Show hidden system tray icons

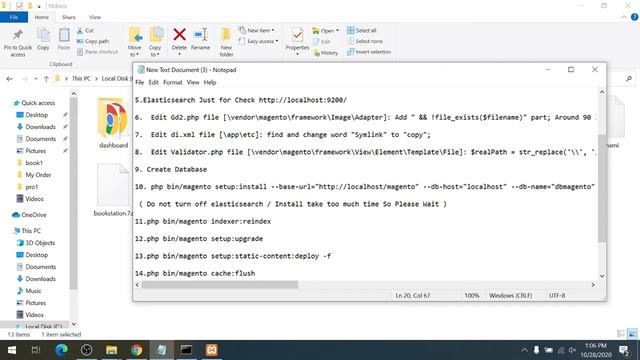(524, 350)
